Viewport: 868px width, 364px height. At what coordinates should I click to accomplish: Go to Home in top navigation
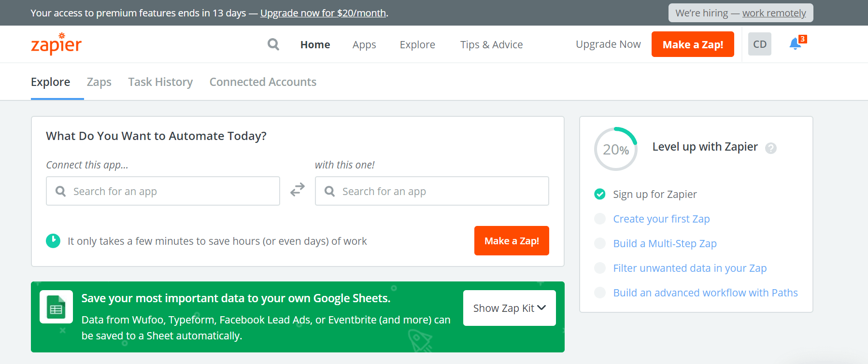315,44
